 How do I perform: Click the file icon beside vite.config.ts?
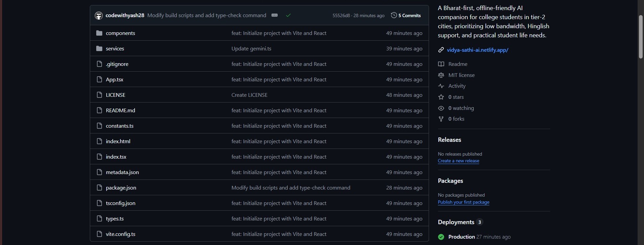coord(99,234)
